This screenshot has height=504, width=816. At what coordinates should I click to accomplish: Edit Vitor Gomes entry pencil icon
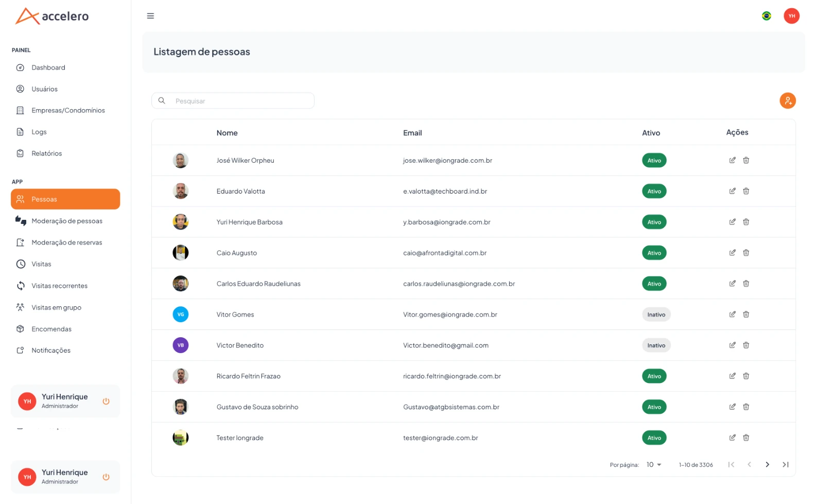732,314
